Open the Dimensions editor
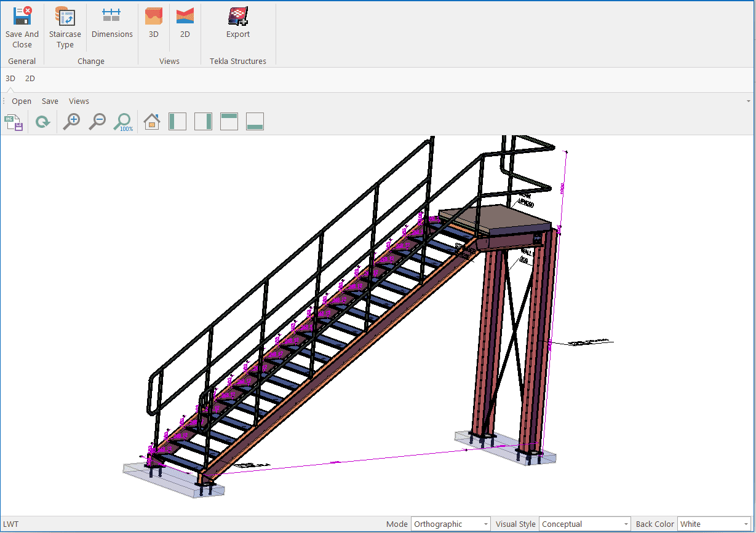 (x=112, y=23)
